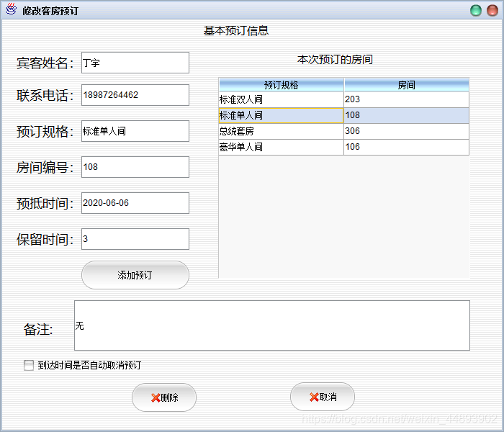The height and width of the screenshot is (432, 504).
Task: Click the 基本预订信息 heading
Action: pos(236,30)
